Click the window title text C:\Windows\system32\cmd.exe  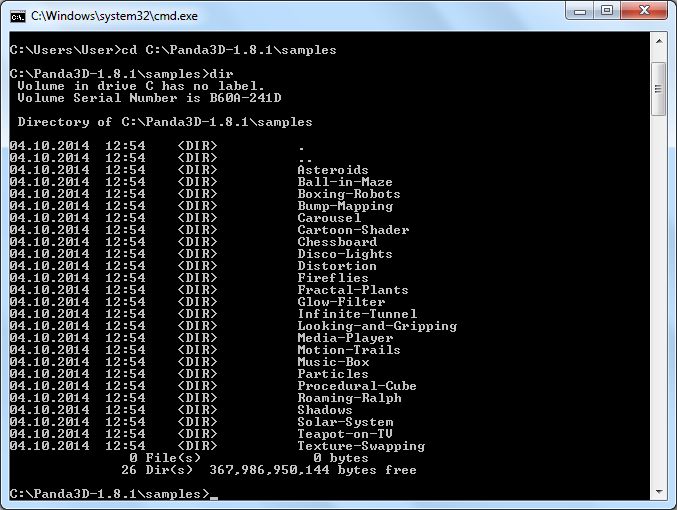(114, 16)
